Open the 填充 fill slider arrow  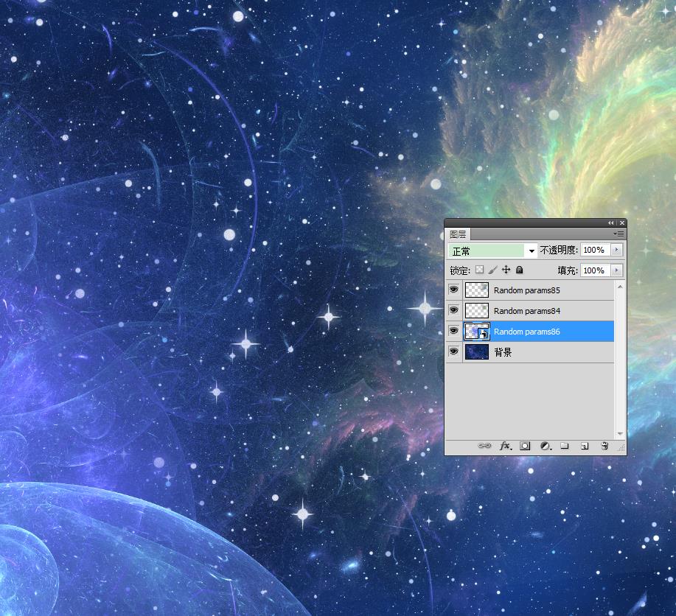pyautogui.click(x=616, y=270)
